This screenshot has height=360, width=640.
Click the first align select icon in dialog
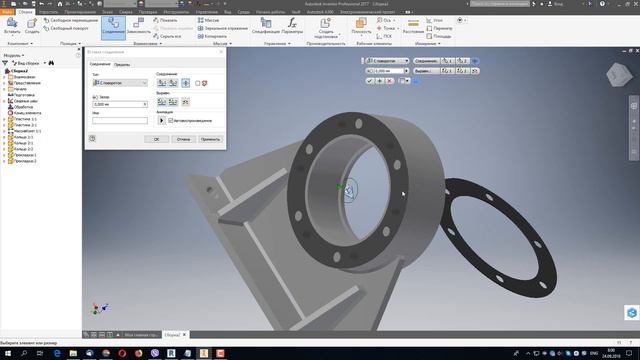pyautogui.click(x=162, y=102)
